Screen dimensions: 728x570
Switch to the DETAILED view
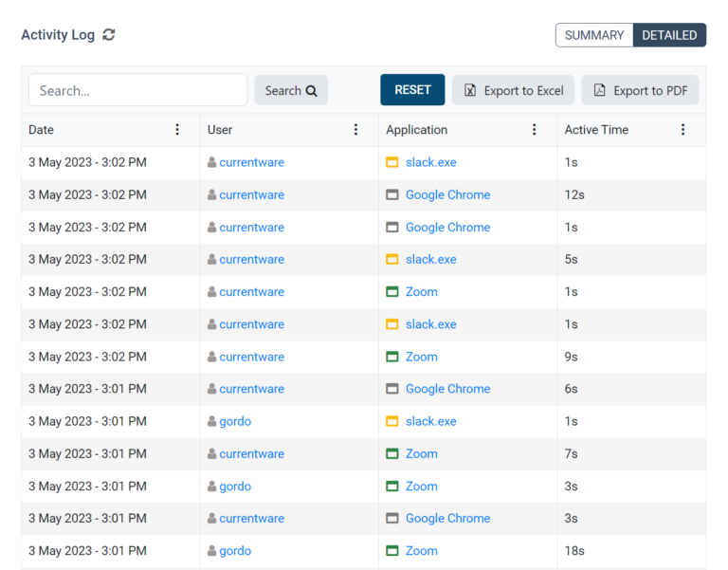[669, 35]
